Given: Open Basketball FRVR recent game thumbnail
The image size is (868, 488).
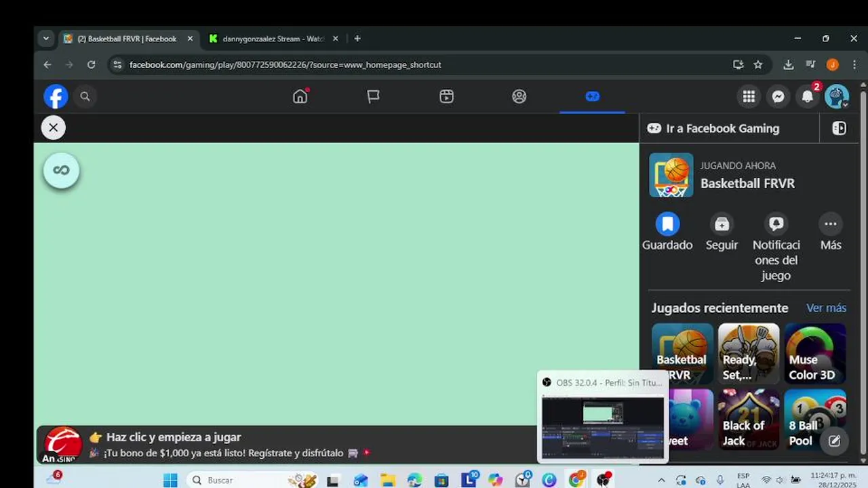Looking at the screenshot, I should (x=682, y=354).
